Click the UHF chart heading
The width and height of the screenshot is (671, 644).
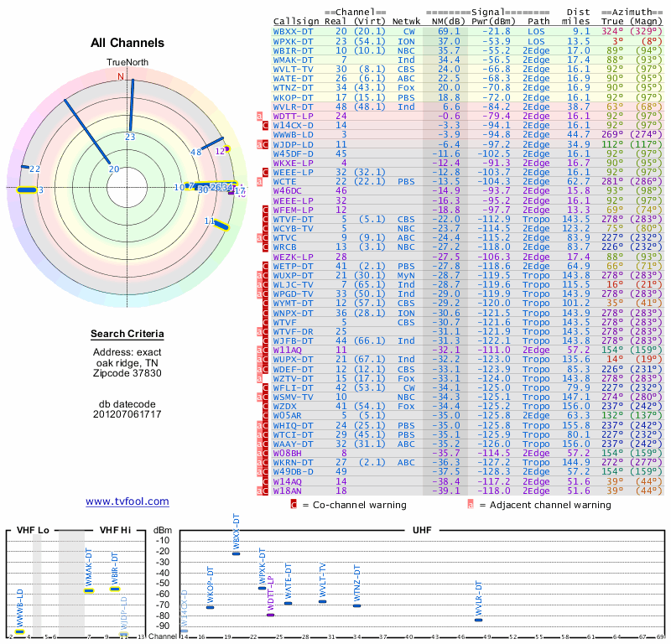point(422,530)
